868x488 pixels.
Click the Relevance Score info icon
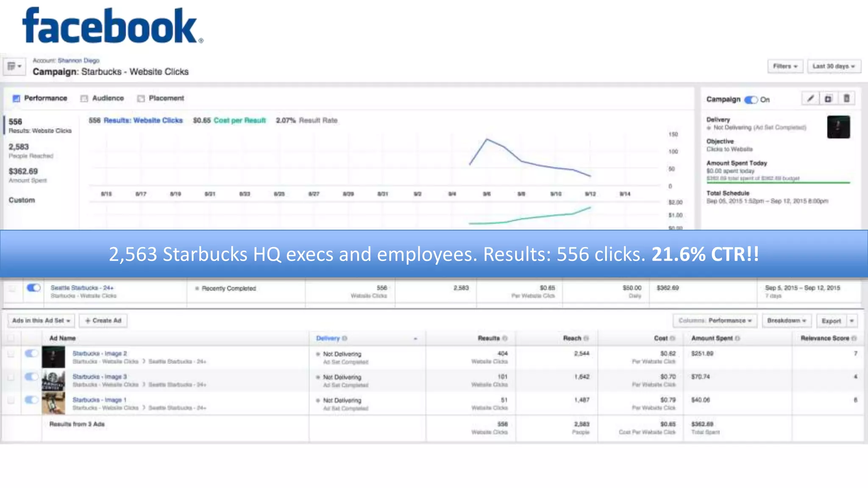[x=854, y=338]
